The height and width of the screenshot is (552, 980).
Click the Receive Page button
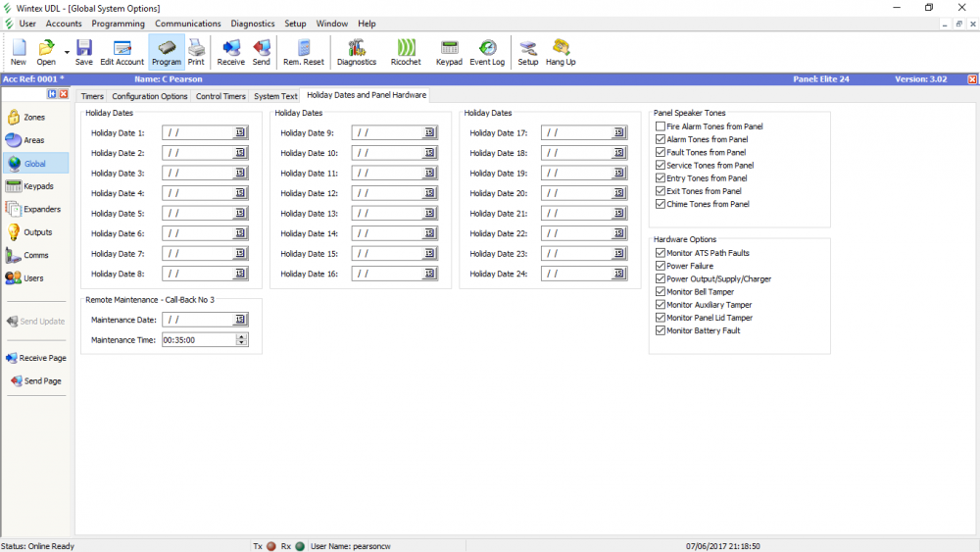tap(36, 358)
